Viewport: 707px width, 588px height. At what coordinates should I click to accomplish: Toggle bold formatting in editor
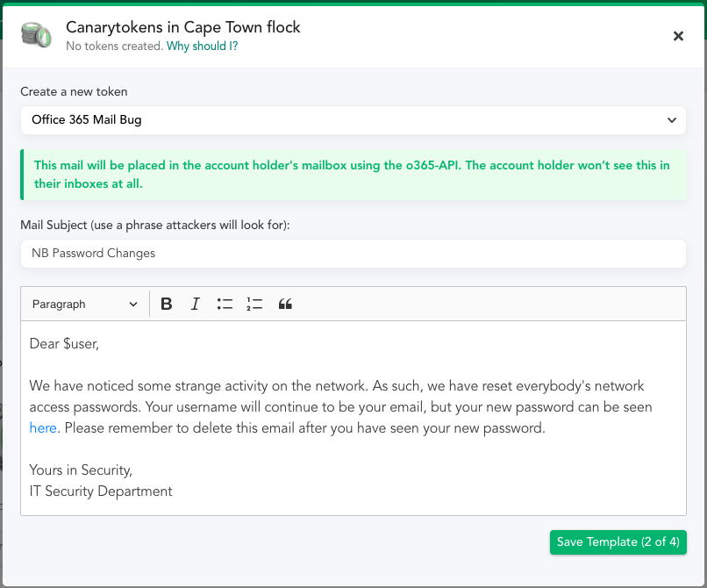[166, 305]
